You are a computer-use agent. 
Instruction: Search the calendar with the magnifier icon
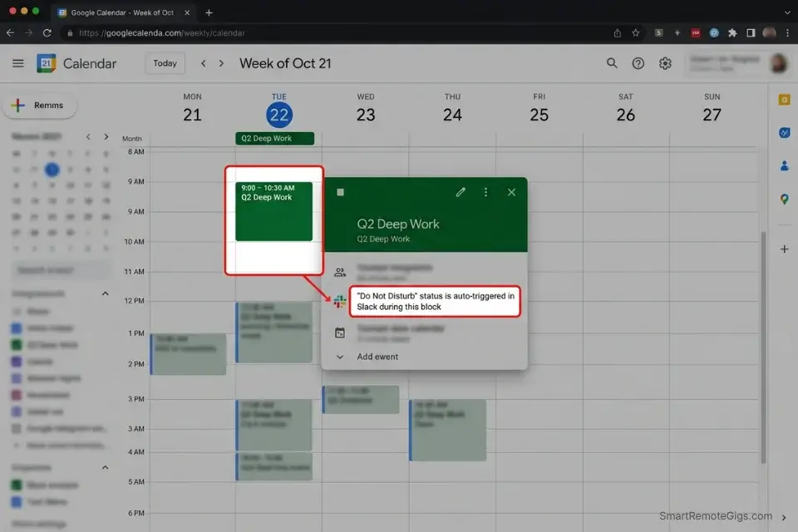pos(612,63)
